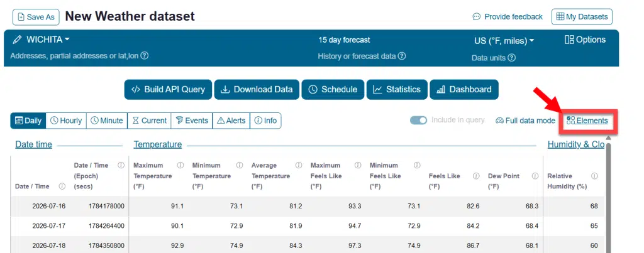
Task: Select the 15 day forecast option
Action: tap(344, 40)
